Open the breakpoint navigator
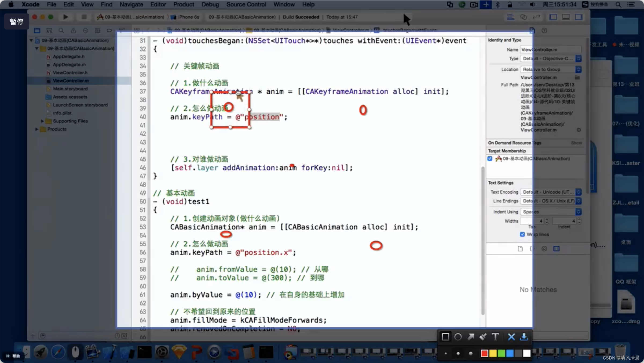 109,30
